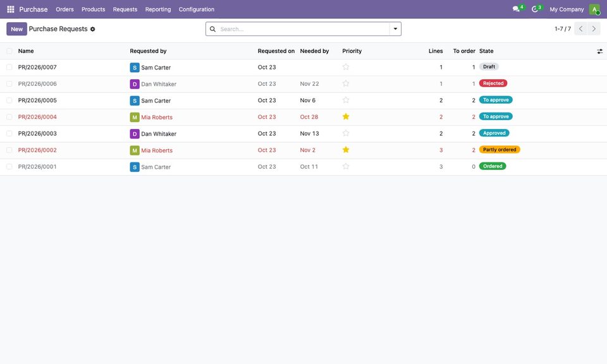Open the activities clock icon

535,9
